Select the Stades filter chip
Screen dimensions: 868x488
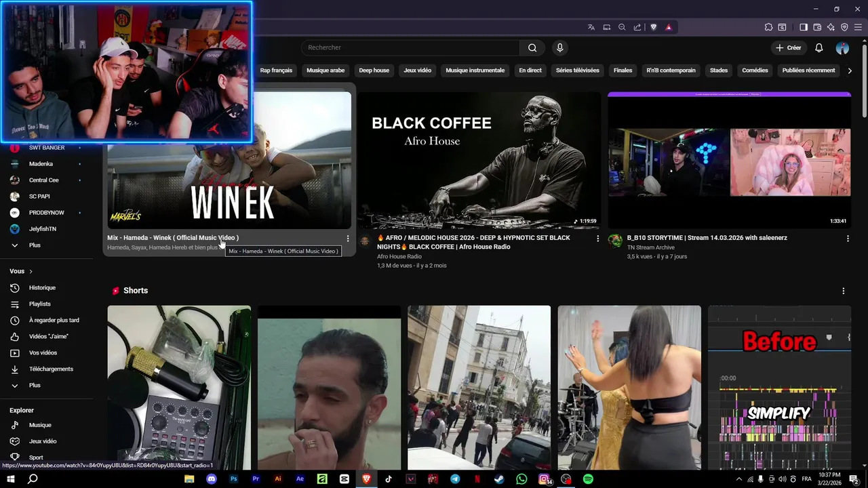[719, 70]
